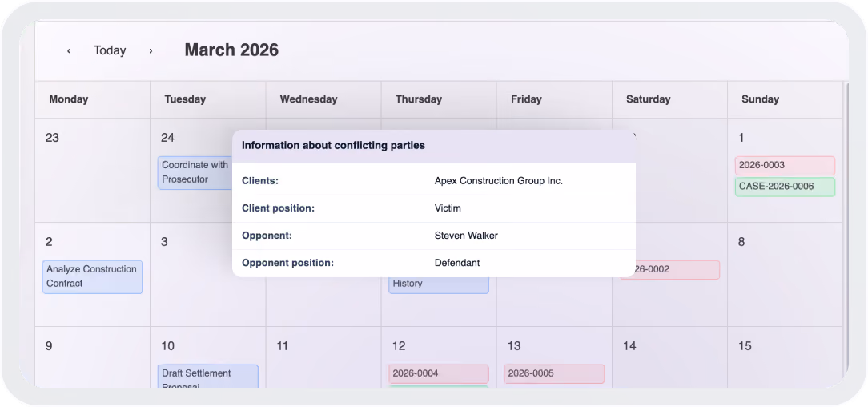Select day 15 on Sunday
Viewport: 868px width, 407px height.
pyautogui.click(x=745, y=346)
